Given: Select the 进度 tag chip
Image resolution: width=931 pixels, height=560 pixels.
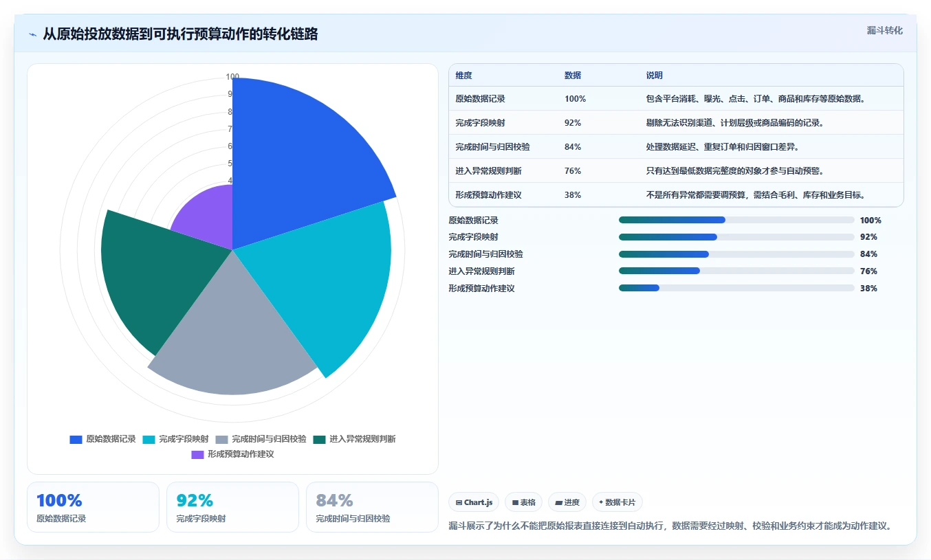Looking at the screenshot, I should (567, 502).
